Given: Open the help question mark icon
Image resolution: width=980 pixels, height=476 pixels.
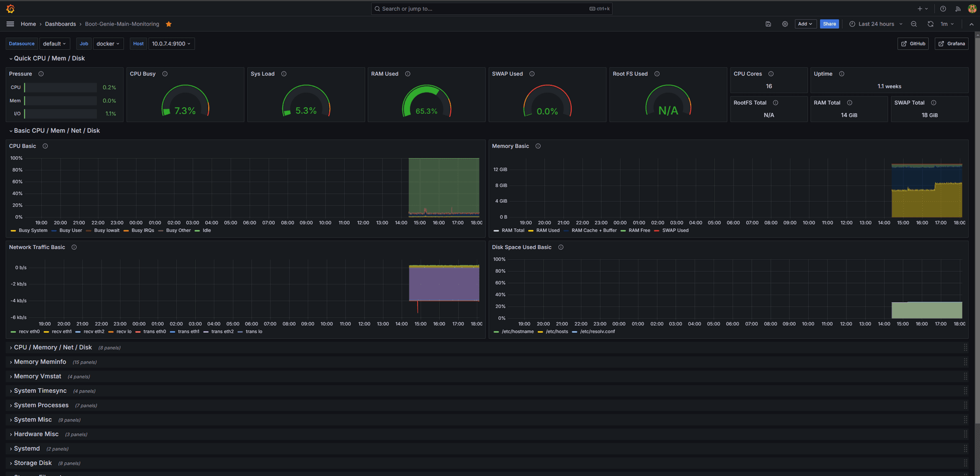Looking at the screenshot, I should [x=943, y=9].
